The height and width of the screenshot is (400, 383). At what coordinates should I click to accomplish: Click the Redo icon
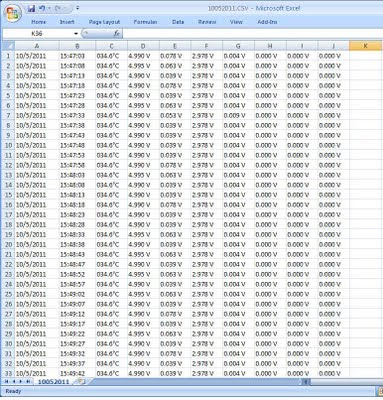(57, 9)
